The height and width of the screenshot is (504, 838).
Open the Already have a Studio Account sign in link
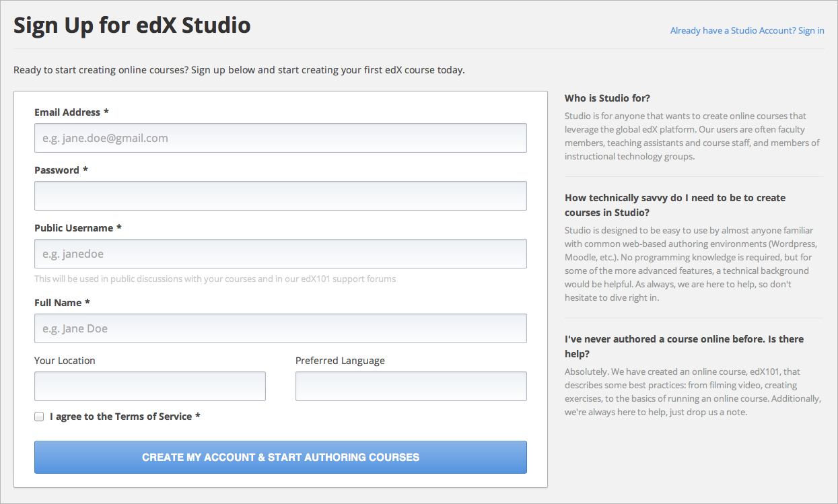coord(746,30)
